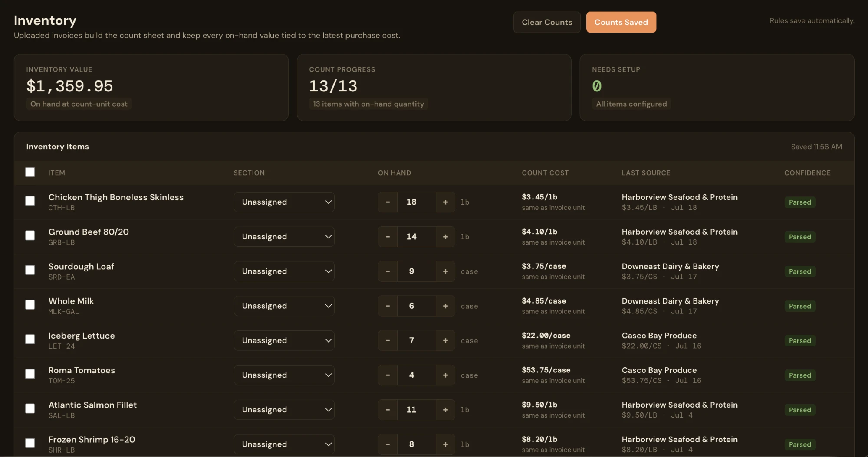Click Casco Bay Produce source for Iceberg Lettuce
The width and height of the screenshot is (868, 457).
point(659,336)
